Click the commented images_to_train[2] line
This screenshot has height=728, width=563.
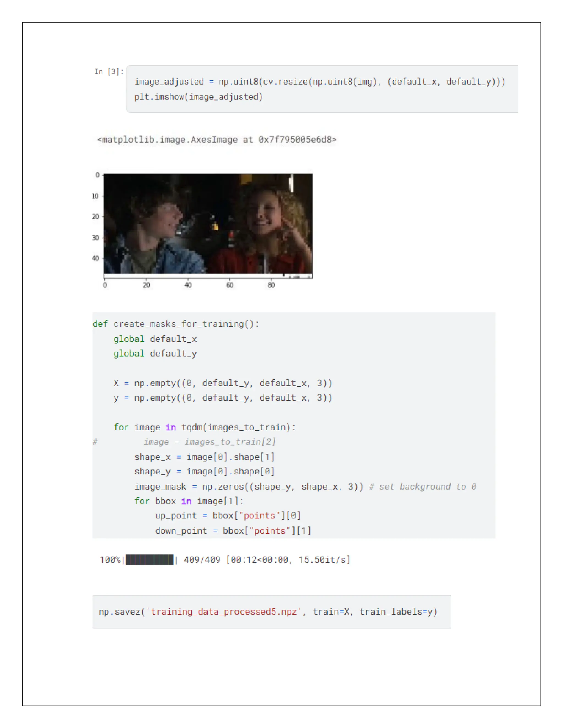pos(209,442)
